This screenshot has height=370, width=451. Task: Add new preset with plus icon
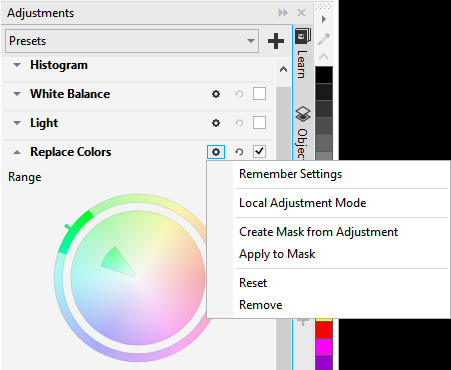[x=276, y=41]
